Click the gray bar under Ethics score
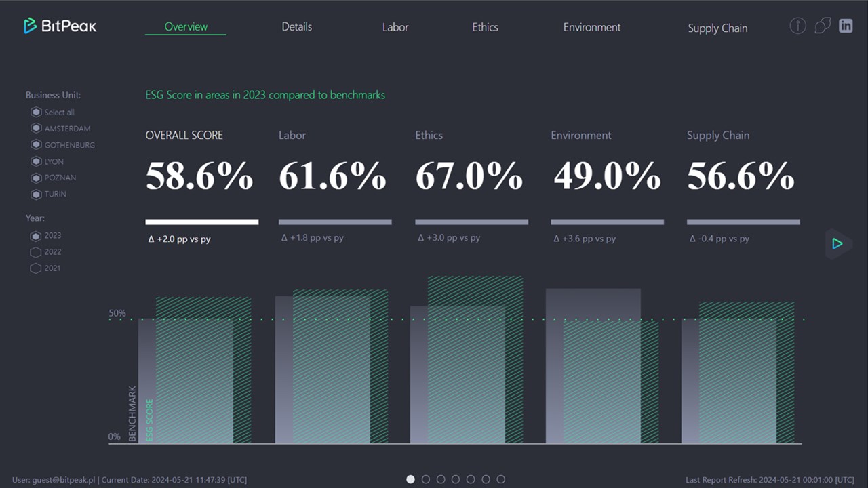Screen dimensions: 868x488 [x=471, y=222]
